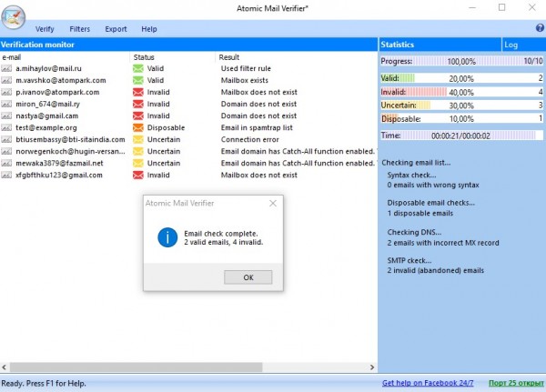Click the blue info icon in dialog

[167, 237]
